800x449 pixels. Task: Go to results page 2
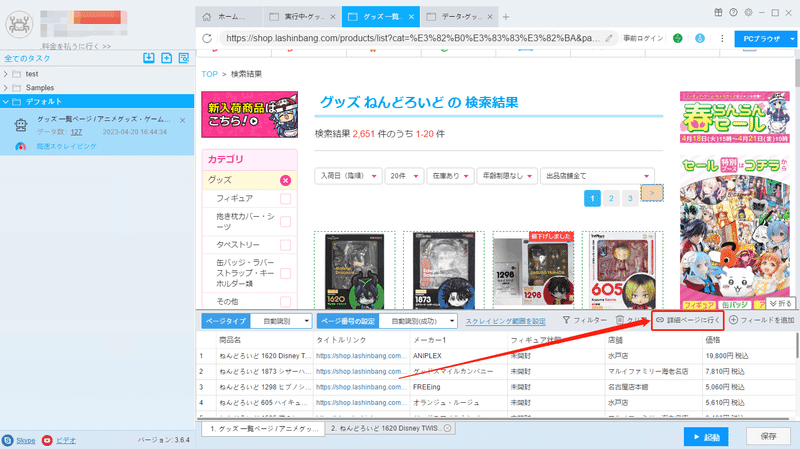click(611, 198)
